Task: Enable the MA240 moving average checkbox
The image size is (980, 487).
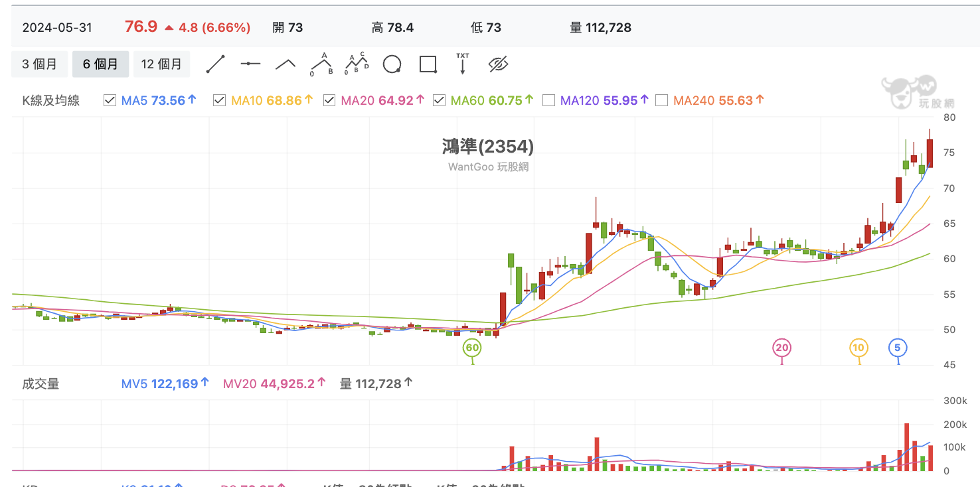Action: 661,101
